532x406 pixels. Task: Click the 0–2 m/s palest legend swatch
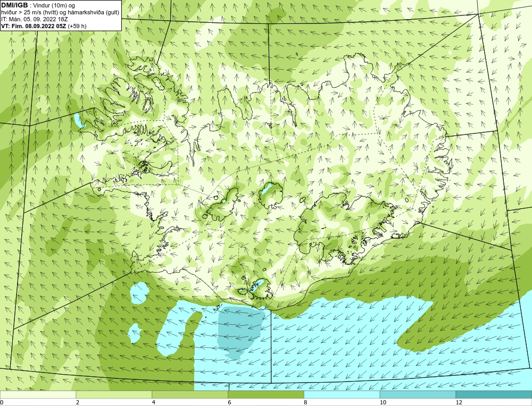[x=38, y=394]
